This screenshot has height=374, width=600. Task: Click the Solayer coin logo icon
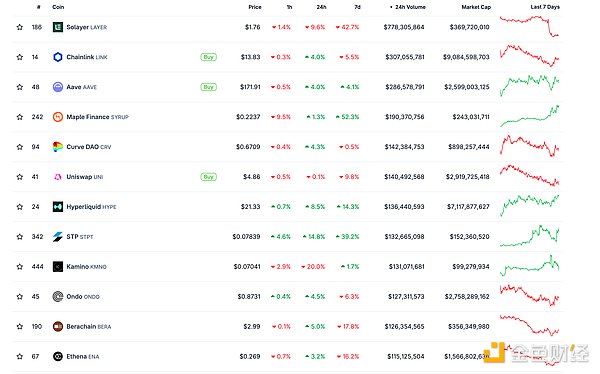[58, 27]
